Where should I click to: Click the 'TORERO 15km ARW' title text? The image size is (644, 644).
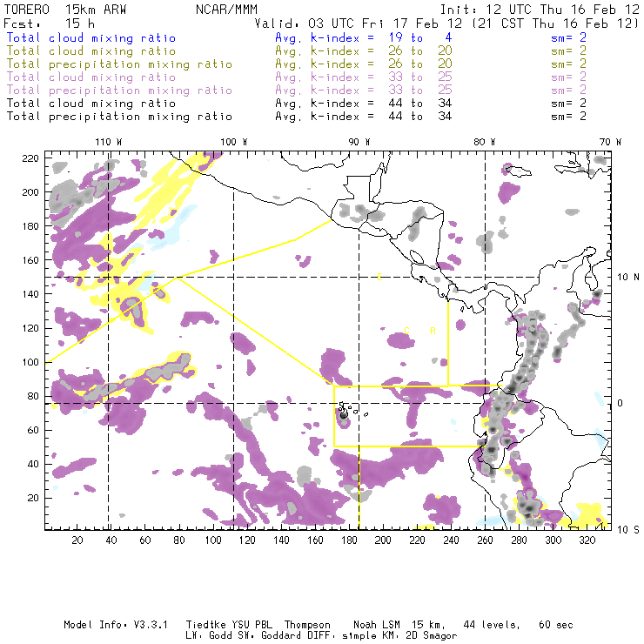click(65, 10)
